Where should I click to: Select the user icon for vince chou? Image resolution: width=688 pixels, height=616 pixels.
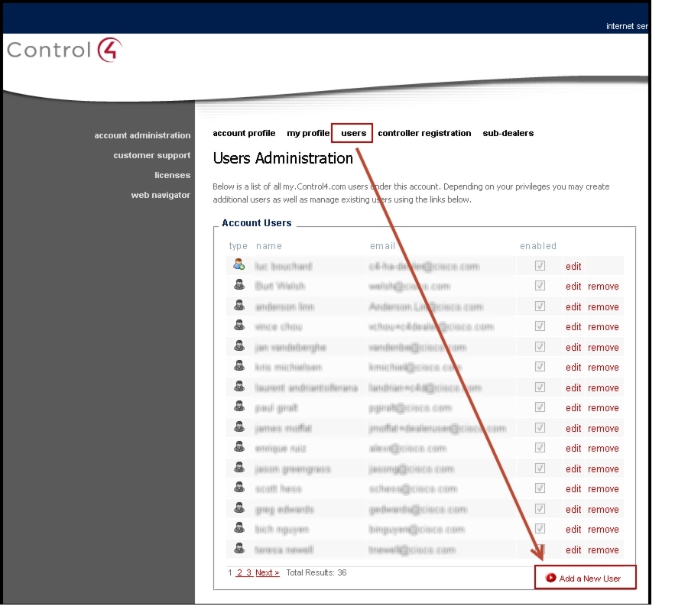[x=239, y=325]
